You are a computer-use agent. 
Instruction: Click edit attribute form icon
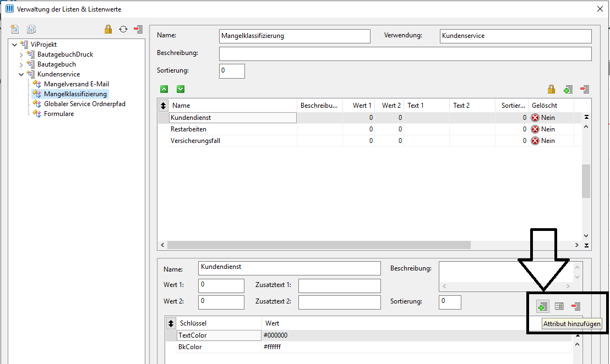[559, 306]
